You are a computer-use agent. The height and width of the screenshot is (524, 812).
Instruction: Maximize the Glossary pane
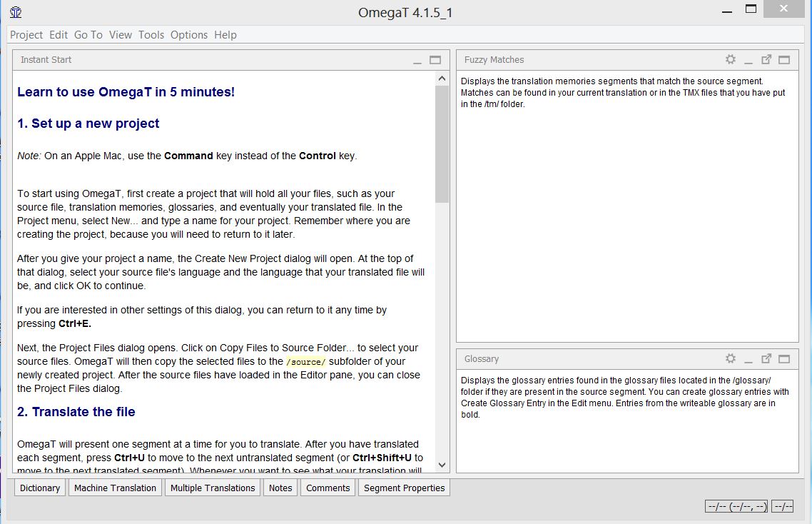pos(784,358)
